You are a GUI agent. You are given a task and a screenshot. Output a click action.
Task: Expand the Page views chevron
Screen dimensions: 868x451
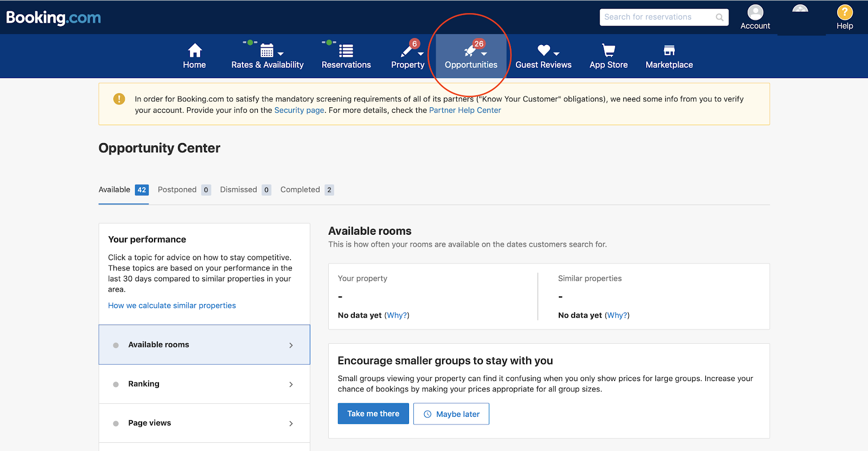coord(291,423)
